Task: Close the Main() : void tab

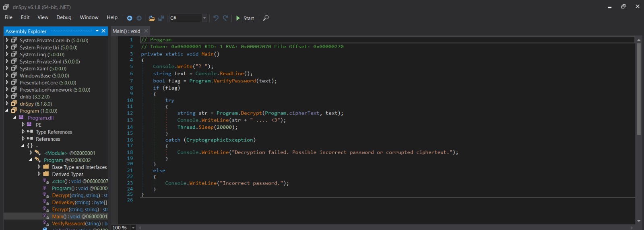Action: click(146, 31)
